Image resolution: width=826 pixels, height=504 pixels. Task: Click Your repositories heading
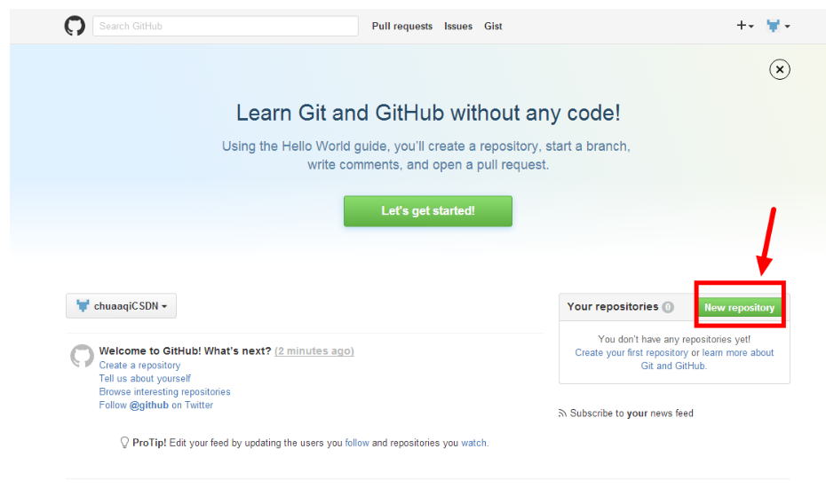pos(613,307)
